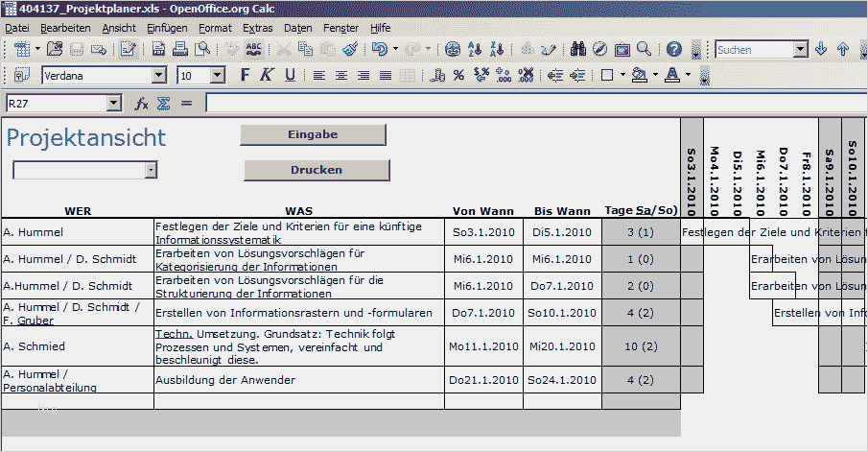Open the Page Preview icon

[202, 49]
